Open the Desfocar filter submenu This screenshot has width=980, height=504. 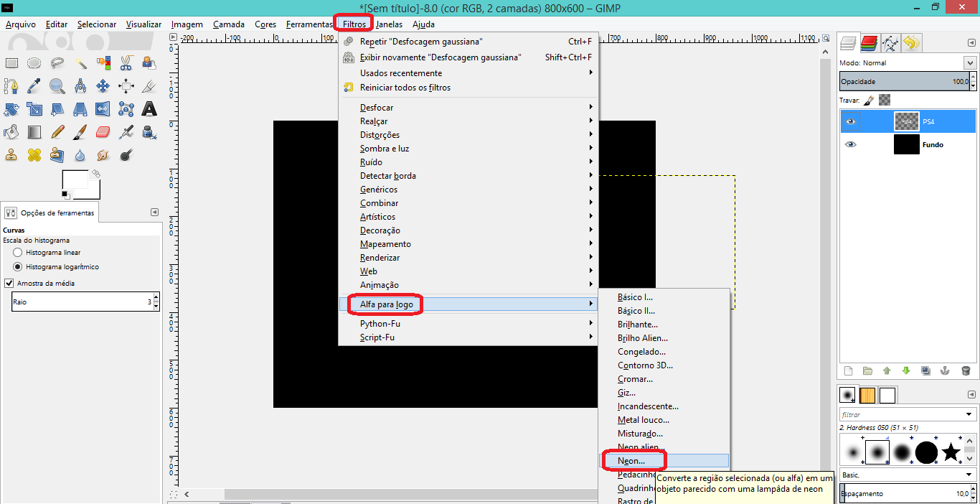coord(377,108)
